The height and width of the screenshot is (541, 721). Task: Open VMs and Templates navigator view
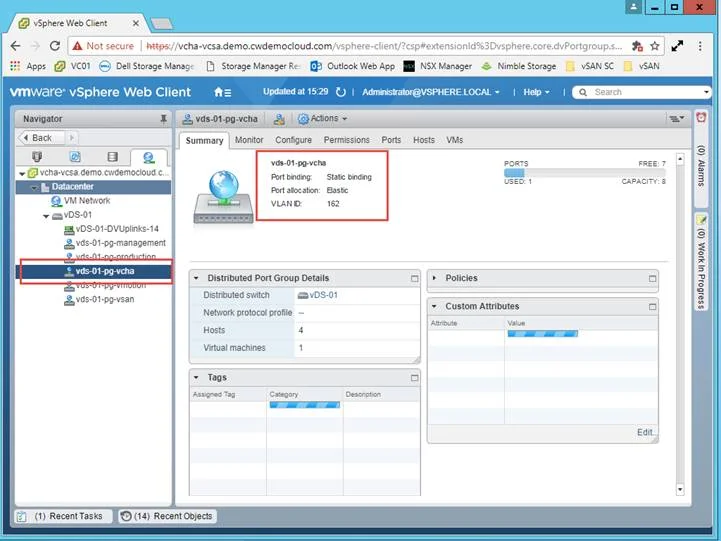coord(75,157)
